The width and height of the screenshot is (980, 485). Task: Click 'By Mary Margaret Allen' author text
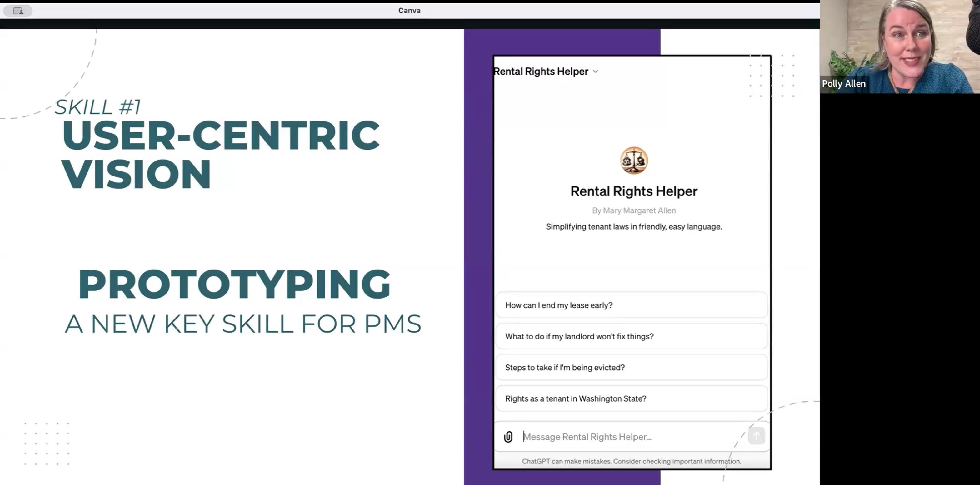[634, 210]
